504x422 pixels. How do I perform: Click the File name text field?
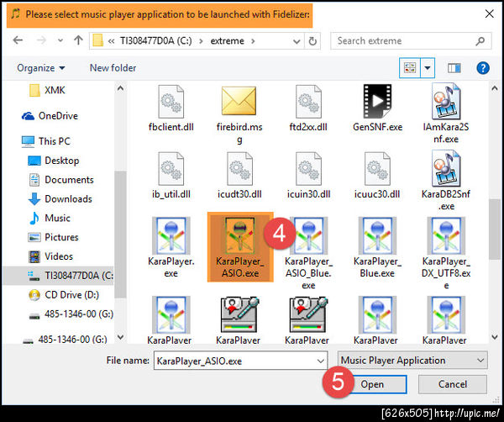coord(235,361)
